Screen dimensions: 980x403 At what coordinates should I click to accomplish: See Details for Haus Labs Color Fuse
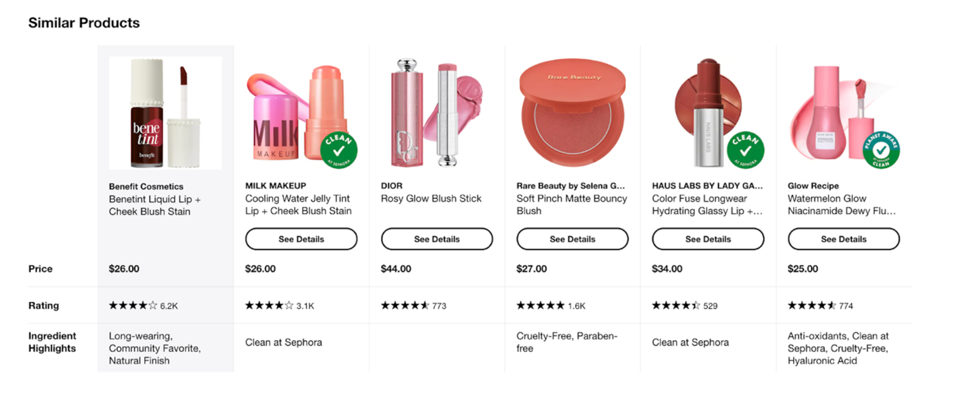[x=708, y=239]
